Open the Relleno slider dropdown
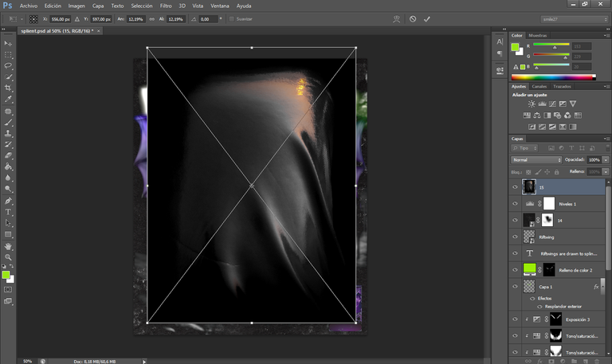 coord(606,172)
